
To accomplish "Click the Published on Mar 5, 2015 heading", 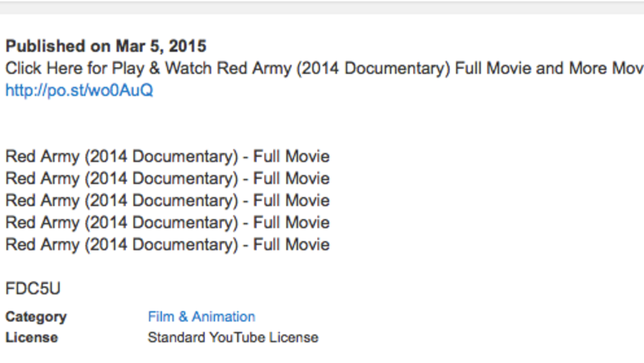I will tap(106, 46).
